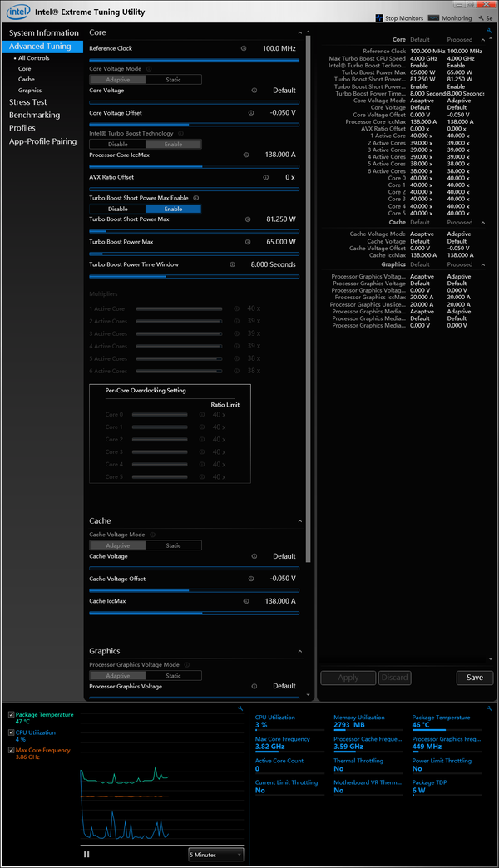499x868 pixels.
Task: Open the wrench settings in the proposed values panel
Action: coord(490,31)
